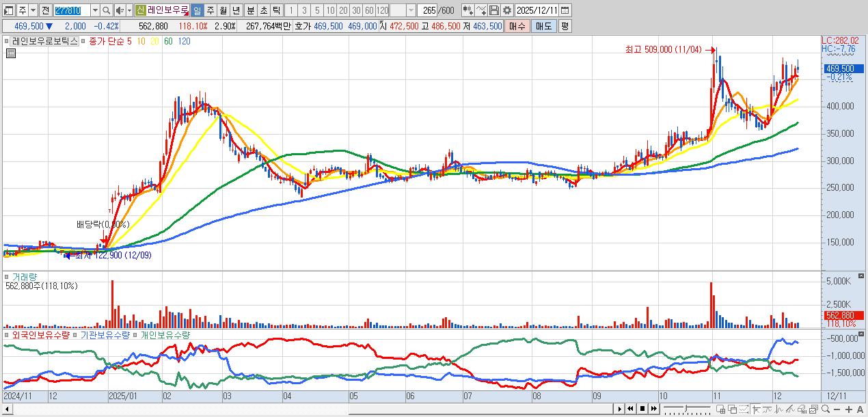The width and height of the screenshot is (868, 417).
Task: Click the chart-window icon left of the magnifier
Action: pyautogui.click(x=813, y=409)
